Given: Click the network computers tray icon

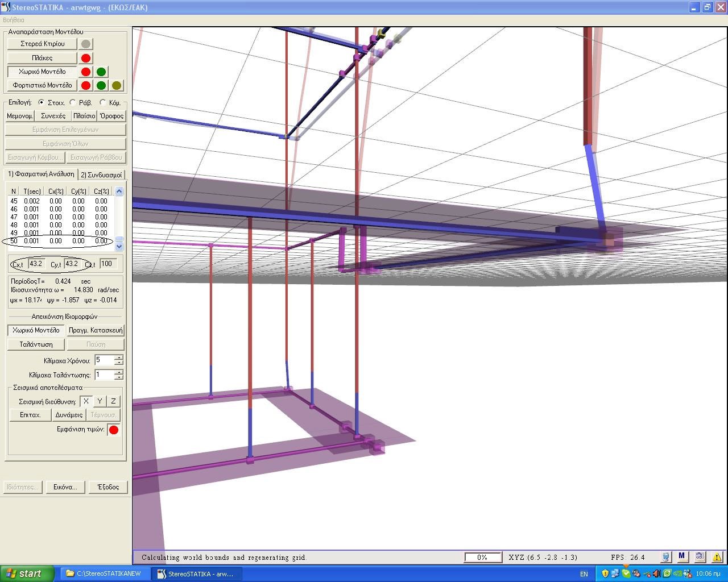Looking at the screenshot, I should coord(615,573).
